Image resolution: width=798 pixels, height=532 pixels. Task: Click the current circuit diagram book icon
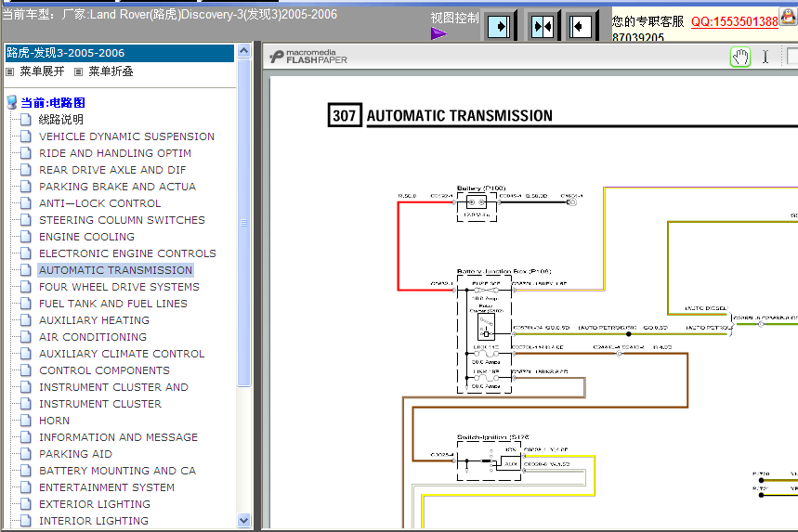coord(12,102)
